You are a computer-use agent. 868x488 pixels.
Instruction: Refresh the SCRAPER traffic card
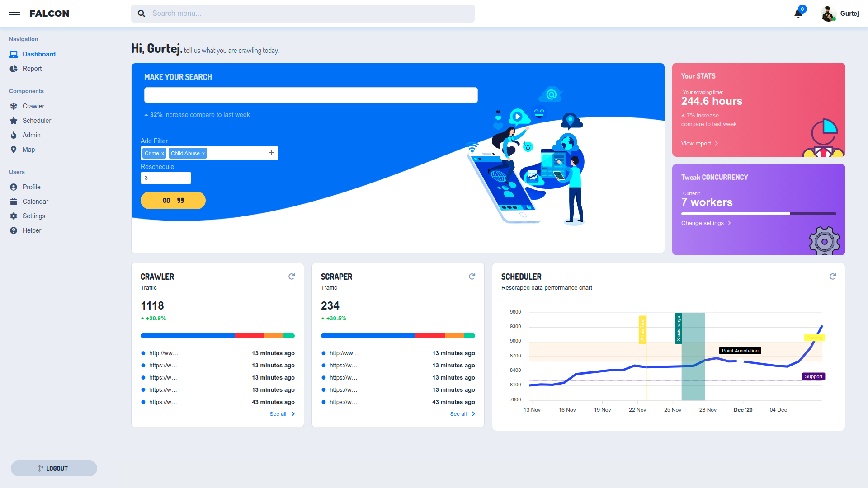tap(472, 276)
